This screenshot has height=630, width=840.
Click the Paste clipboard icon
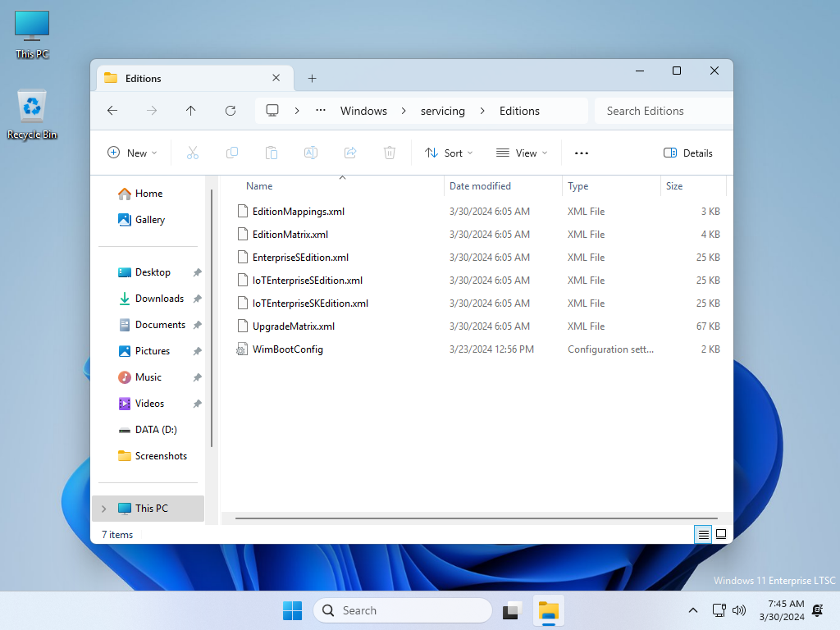pyautogui.click(x=272, y=153)
